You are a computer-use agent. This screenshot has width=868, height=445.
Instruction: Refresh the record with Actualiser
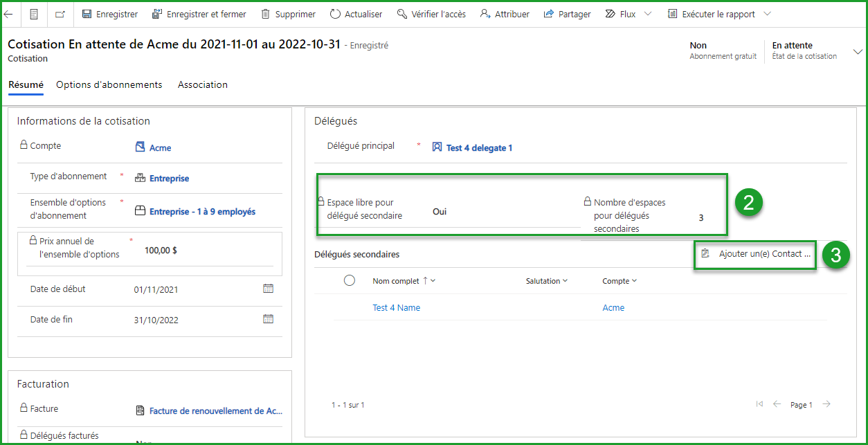356,14
